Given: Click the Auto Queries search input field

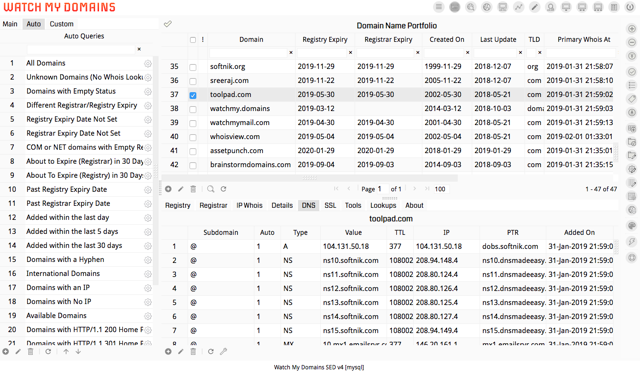Looking at the screenshot, I should [x=81, y=49].
